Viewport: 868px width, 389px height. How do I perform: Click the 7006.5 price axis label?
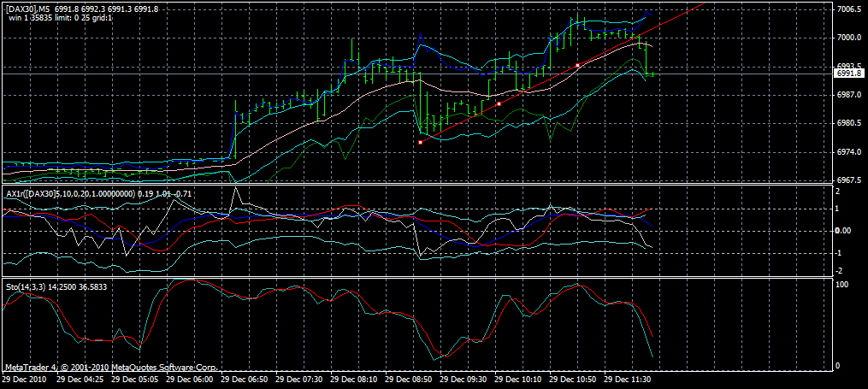[847, 9]
